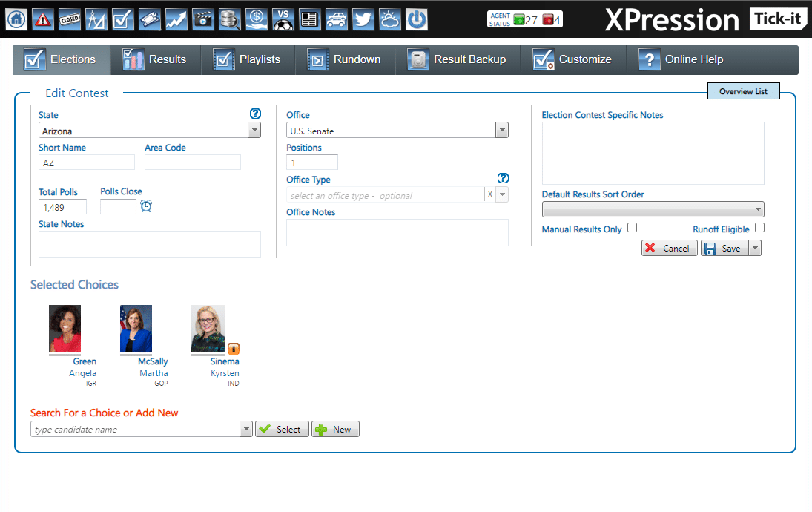Open the State help question mark icon
The image size is (812, 512).
tap(255, 114)
